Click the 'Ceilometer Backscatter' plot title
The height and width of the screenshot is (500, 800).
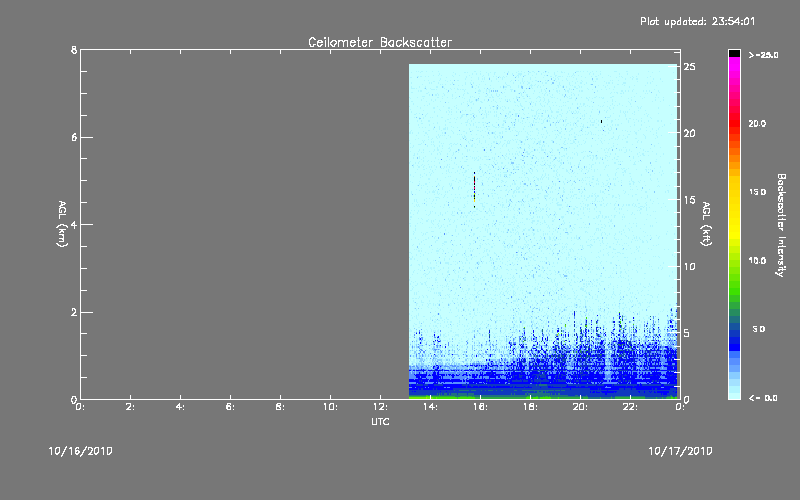tap(380, 42)
